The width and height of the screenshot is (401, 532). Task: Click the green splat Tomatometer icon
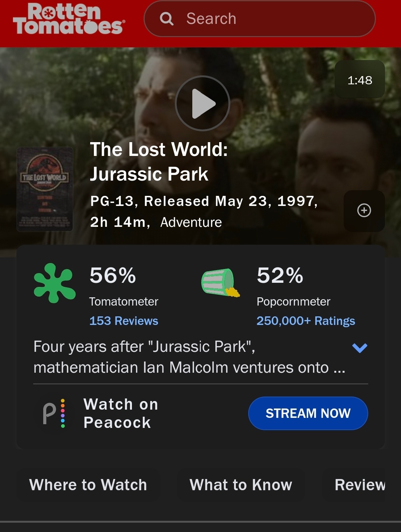point(54,283)
